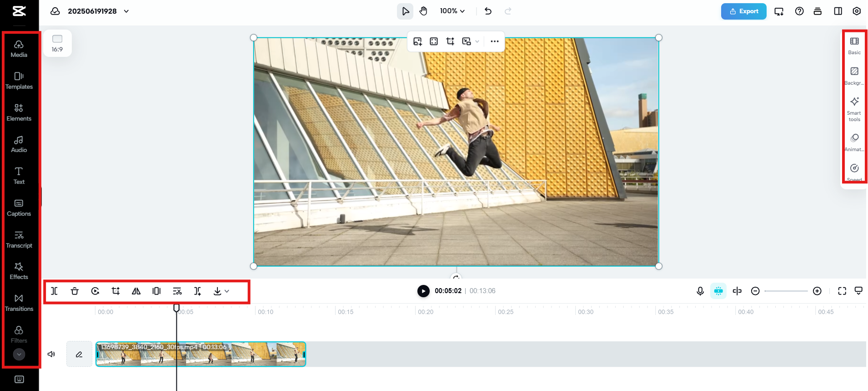Image resolution: width=868 pixels, height=391 pixels.
Task: Select the pointer selection tool
Action: coord(405,11)
